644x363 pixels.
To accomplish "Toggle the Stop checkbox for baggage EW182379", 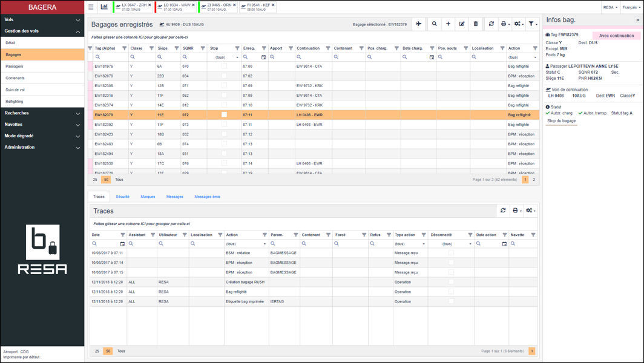I will [223, 114].
